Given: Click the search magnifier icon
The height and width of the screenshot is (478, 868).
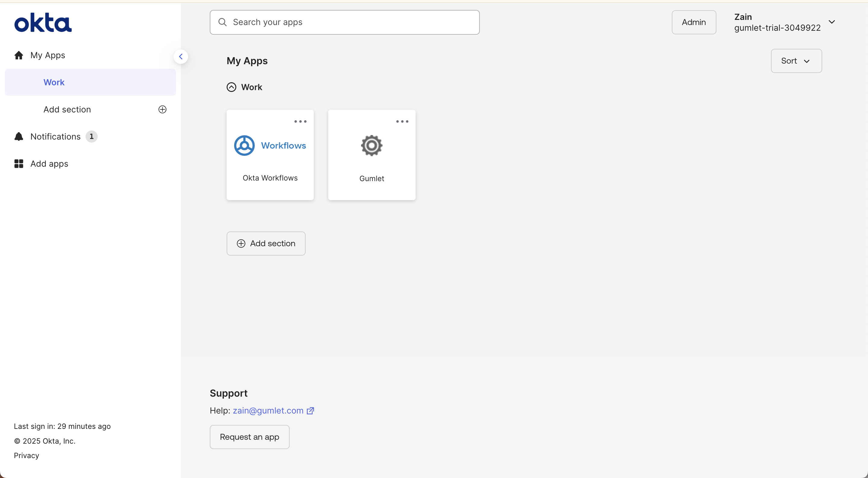Looking at the screenshot, I should click(x=222, y=22).
